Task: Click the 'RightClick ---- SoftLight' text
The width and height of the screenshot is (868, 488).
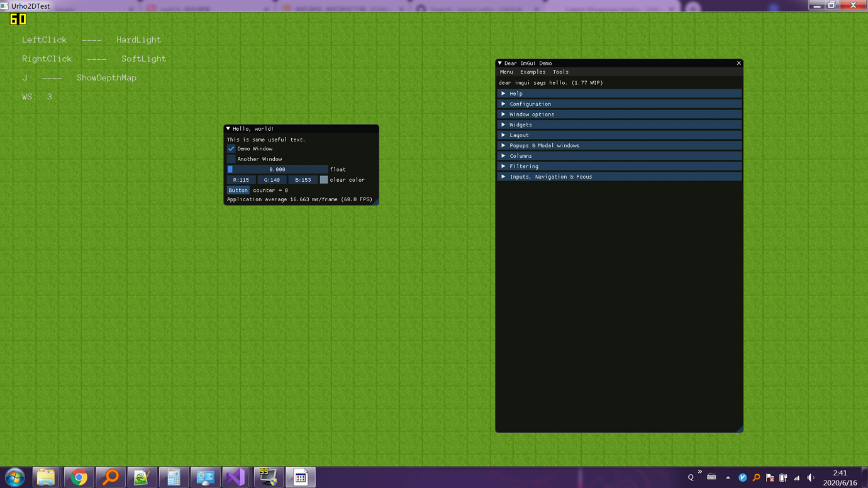Action: pyautogui.click(x=94, y=58)
